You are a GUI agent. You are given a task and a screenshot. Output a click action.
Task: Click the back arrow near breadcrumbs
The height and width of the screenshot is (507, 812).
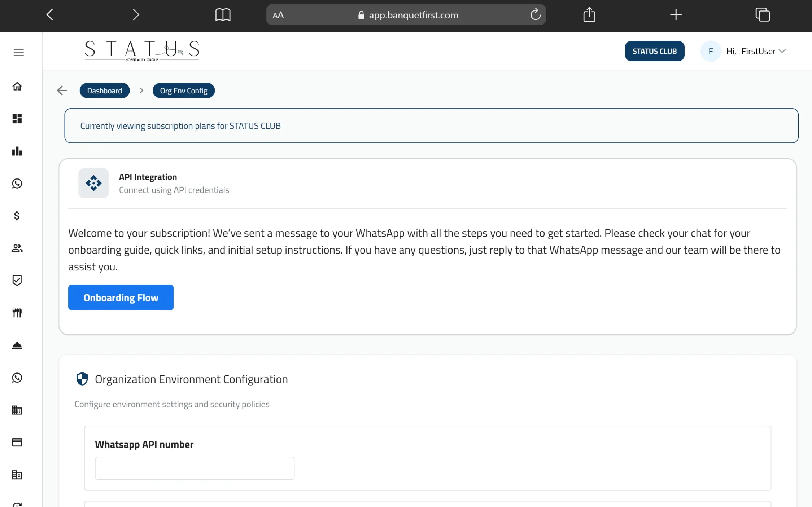(x=61, y=90)
